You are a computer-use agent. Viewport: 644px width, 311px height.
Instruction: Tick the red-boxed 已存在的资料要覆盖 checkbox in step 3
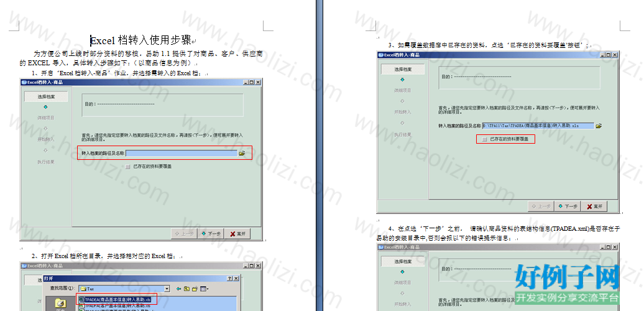(x=485, y=139)
